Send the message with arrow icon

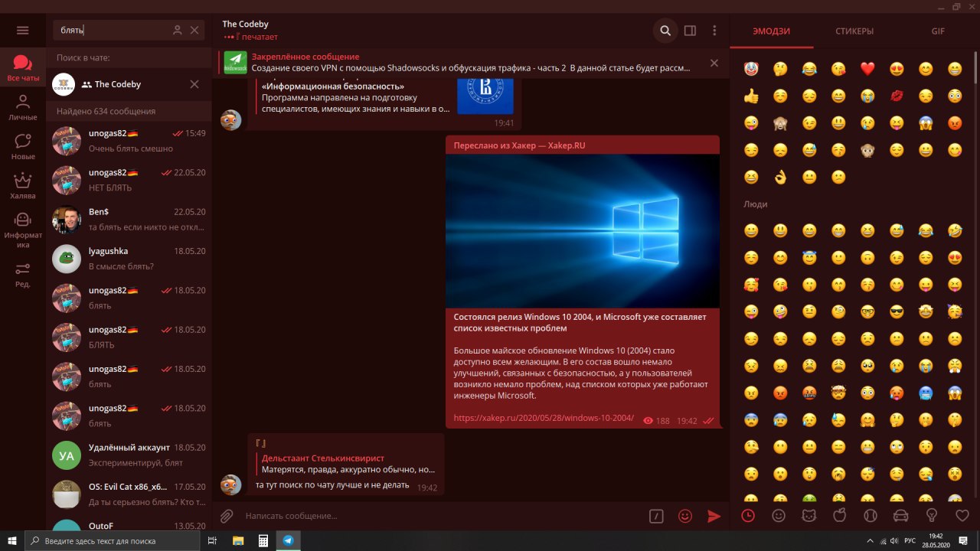pos(714,516)
